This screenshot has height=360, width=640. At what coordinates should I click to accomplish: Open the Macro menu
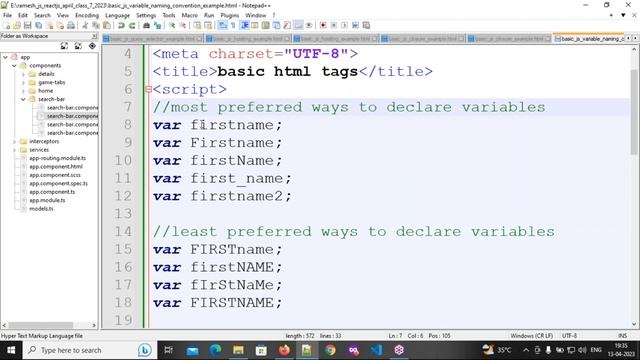[189, 15]
